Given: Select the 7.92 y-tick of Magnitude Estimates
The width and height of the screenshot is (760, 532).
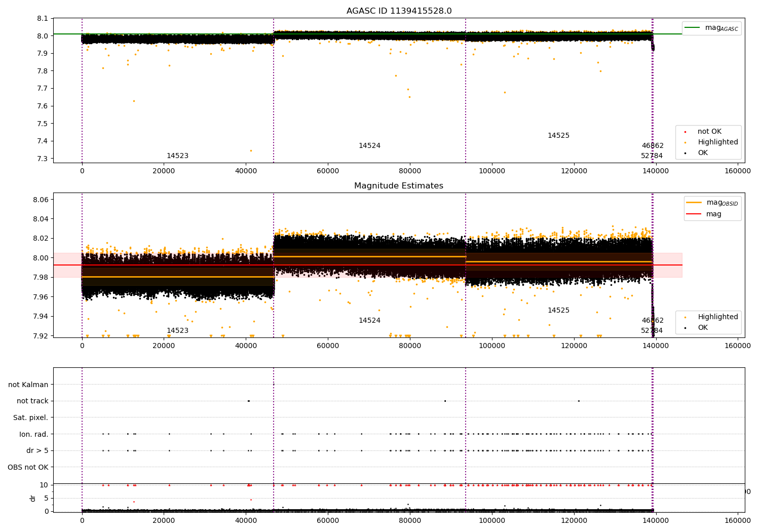Looking at the screenshot, I should 41,336.
